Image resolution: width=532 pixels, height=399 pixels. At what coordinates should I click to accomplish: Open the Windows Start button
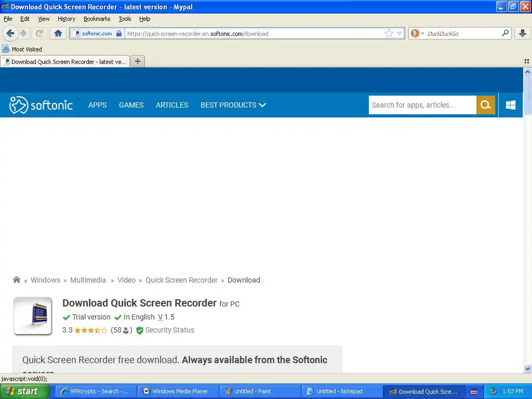[25, 391]
